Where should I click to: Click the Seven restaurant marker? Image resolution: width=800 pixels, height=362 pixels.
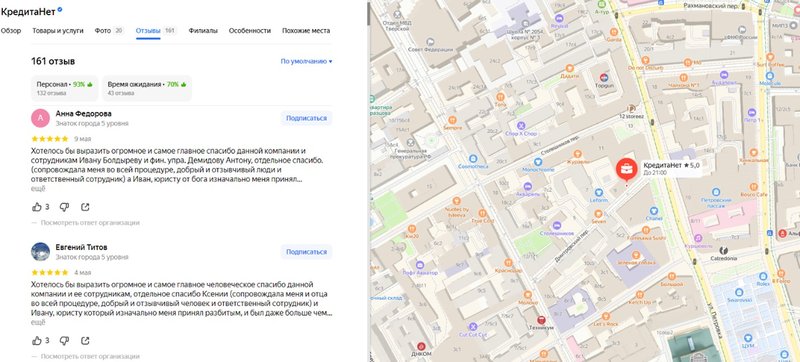point(599,214)
